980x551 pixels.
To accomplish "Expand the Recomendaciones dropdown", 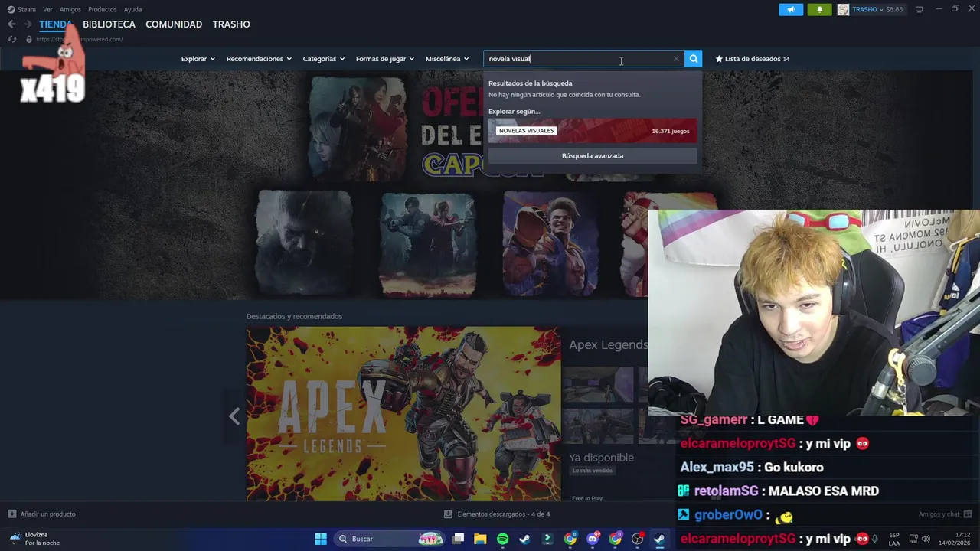I will pyautogui.click(x=259, y=59).
